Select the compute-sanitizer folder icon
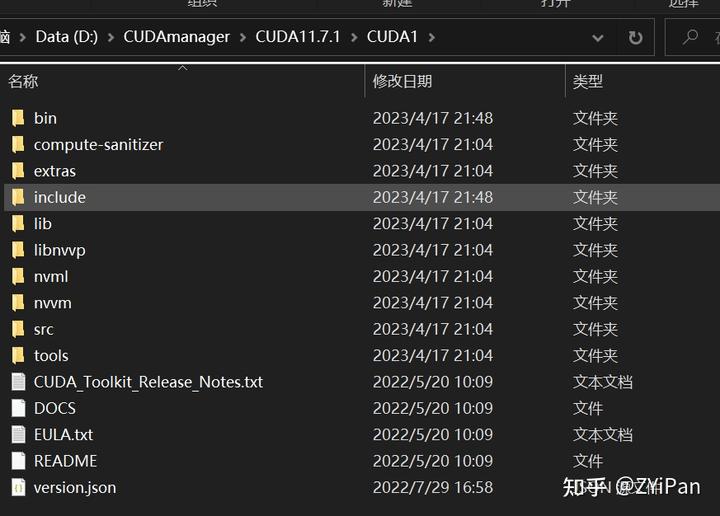 pyautogui.click(x=18, y=144)
